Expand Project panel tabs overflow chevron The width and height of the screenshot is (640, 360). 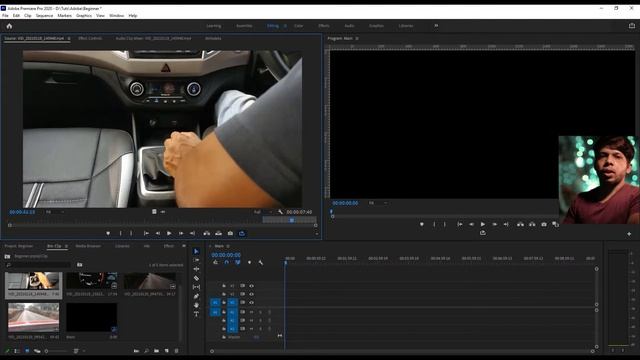point(184,246)
